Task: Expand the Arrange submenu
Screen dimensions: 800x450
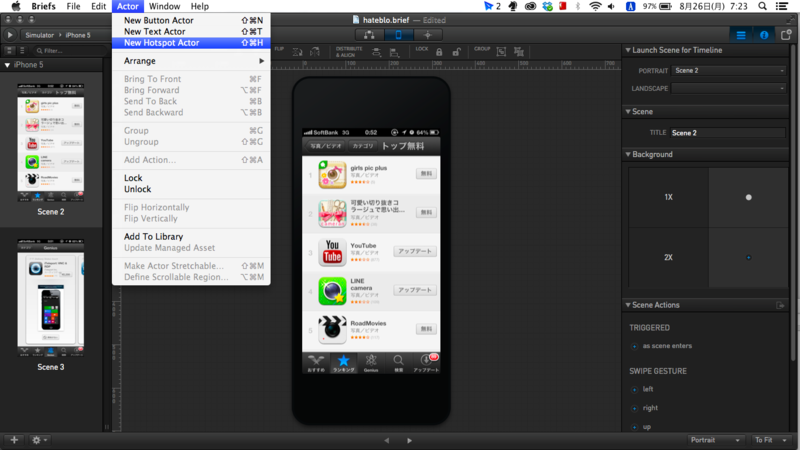Action: click(191, 61)
